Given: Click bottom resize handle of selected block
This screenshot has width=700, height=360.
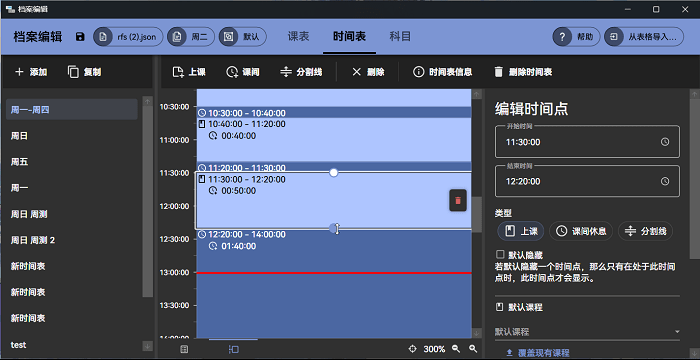Looking at the screenshot, I should point(333,228).
